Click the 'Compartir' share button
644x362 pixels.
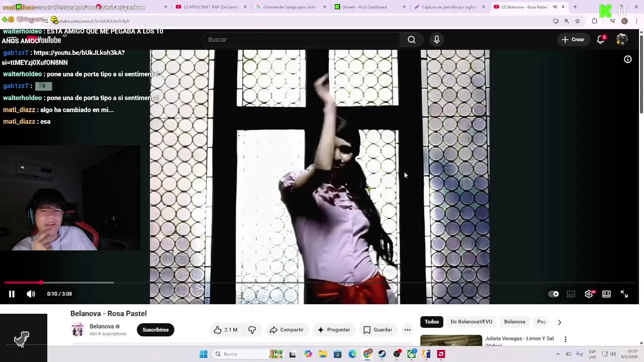click(x=286, y=330)
